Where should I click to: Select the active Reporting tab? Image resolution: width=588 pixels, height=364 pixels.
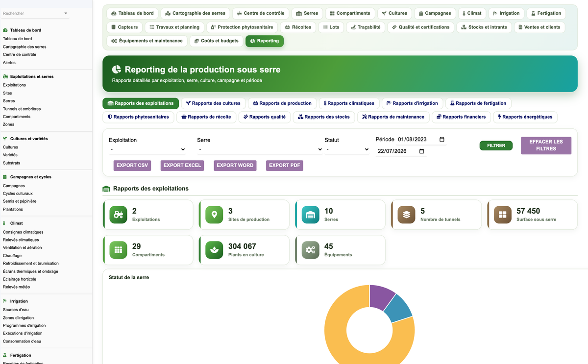point(265,41)
